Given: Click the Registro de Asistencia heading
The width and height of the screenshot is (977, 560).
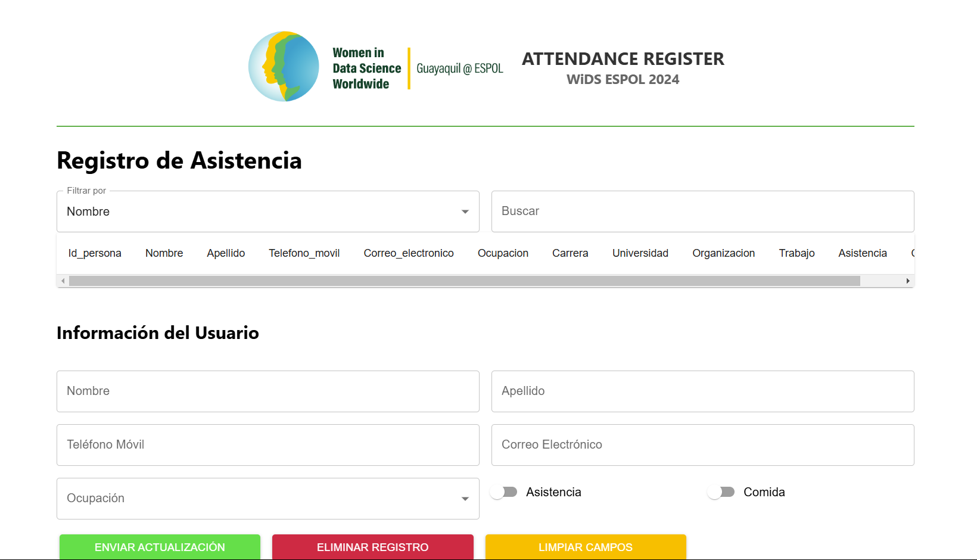Looking at the screenshot, I should (x=179, y=161).
